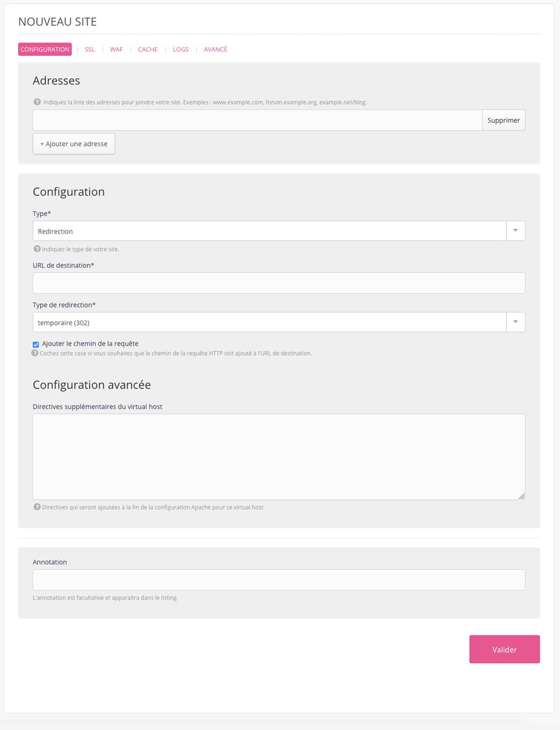Focus the 'URL de destination' input field
The height and width of the screenshot is (730, 560).
[279, 283]
